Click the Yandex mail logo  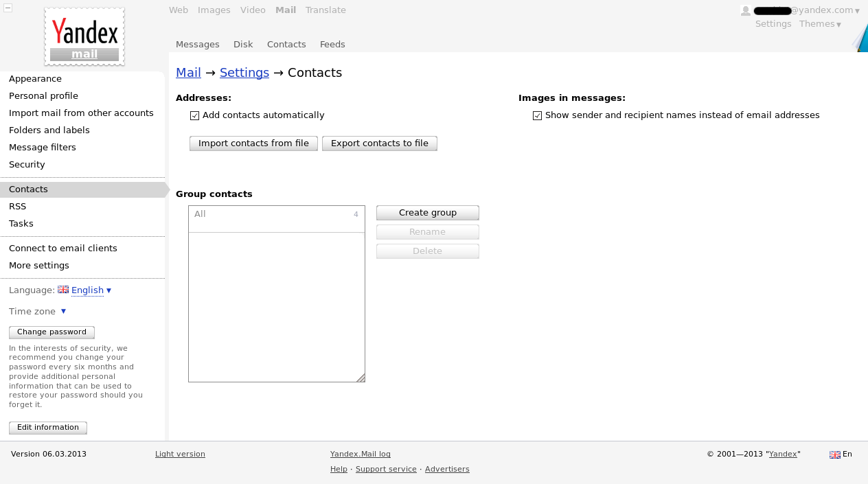(x=84, y=37)
